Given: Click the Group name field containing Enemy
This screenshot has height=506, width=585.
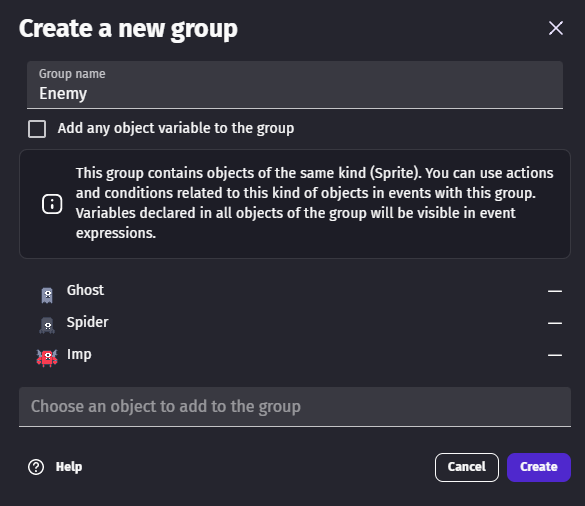Looking at the screenshot, I should point(295,85).
